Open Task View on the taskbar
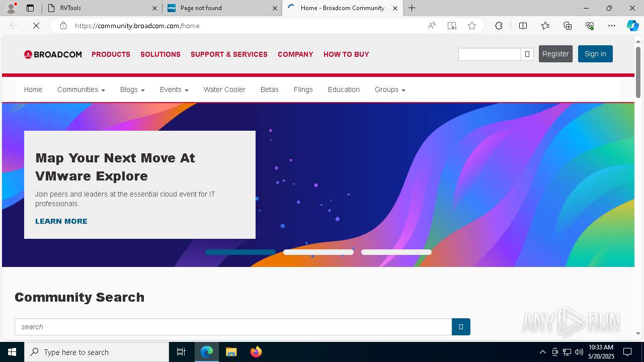Viewport: 644px width, 362px height. (x=181, y=352)
